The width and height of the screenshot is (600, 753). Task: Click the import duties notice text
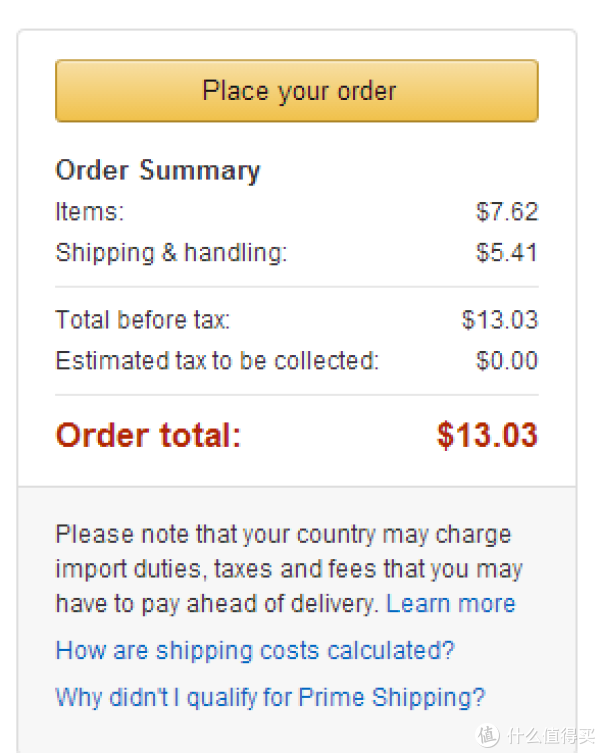289,569
